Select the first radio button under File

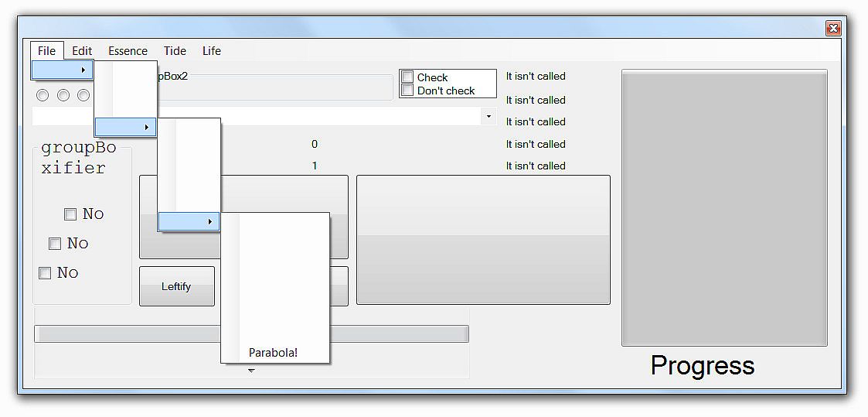coord(43,96)
